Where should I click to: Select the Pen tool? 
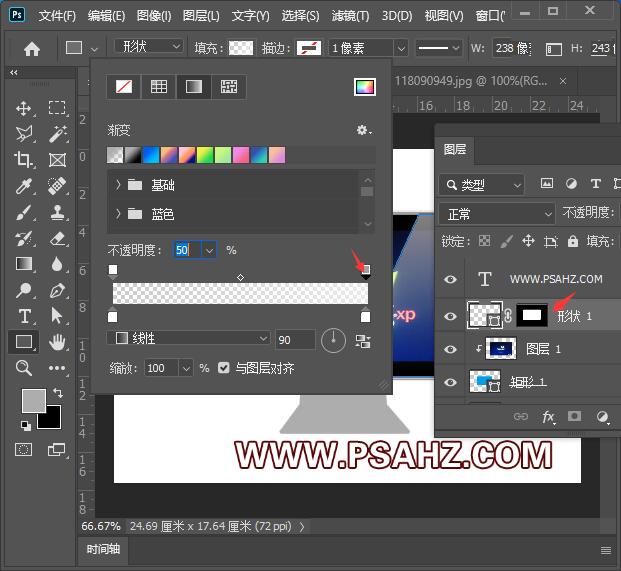point(57,290)
